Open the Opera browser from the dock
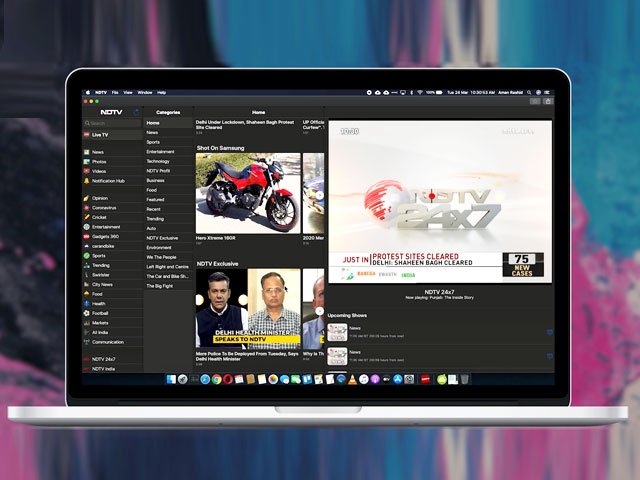This screenshot has width=640, height=480. [228, 380]
